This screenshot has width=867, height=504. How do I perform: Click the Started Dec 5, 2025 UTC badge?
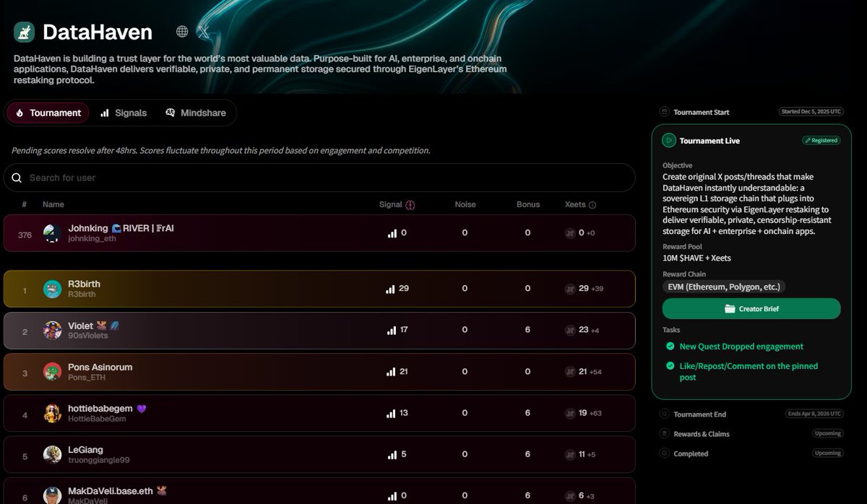point(811,112)
